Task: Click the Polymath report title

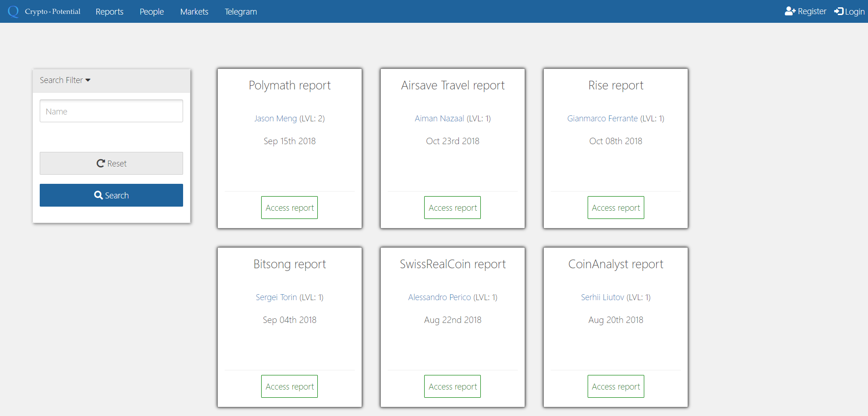Action: [289, 86]
